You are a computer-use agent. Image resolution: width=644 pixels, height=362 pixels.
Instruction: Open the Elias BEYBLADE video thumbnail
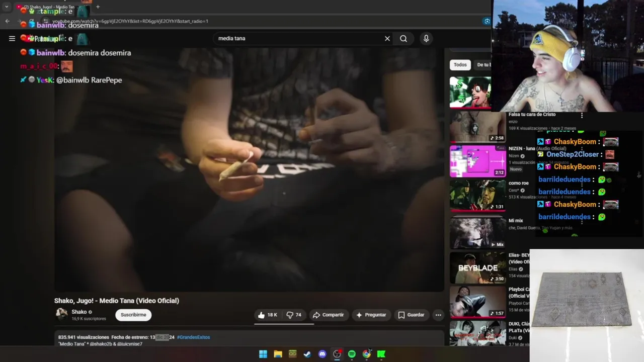point(477,267)
